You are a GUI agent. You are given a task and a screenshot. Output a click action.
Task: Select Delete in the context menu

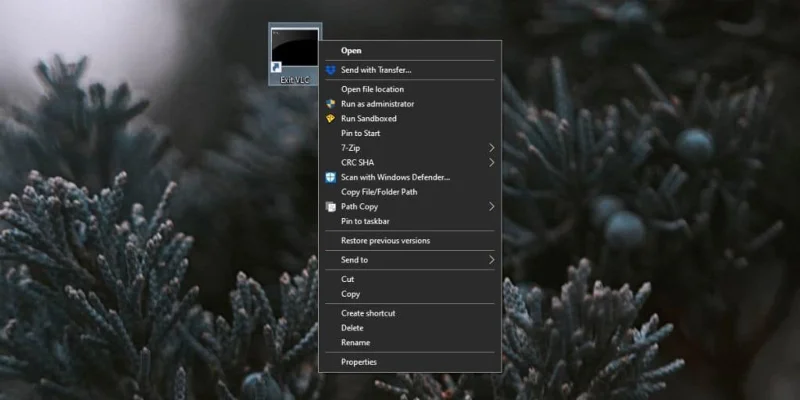[410, 328]
